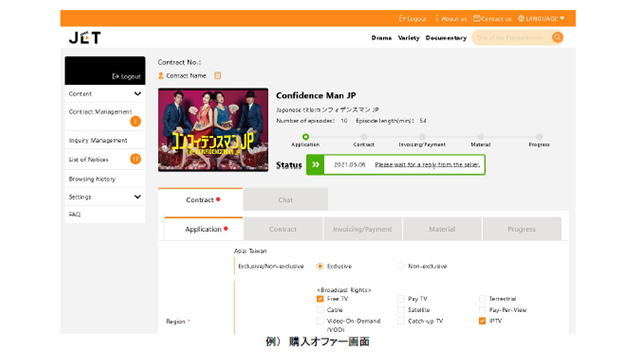640x360 pixels.
Task: Open FAQ in sidebar
Action: click(105, 214)
